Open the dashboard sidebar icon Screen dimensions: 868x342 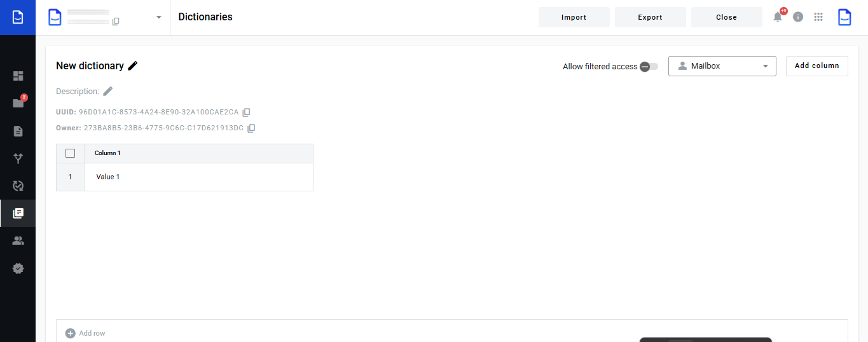coord(18,76)
